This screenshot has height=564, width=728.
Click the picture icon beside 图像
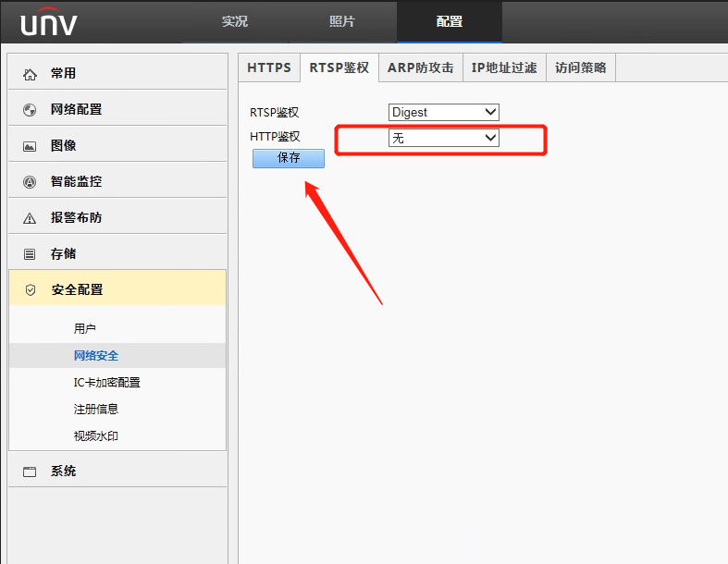[30, 146]
